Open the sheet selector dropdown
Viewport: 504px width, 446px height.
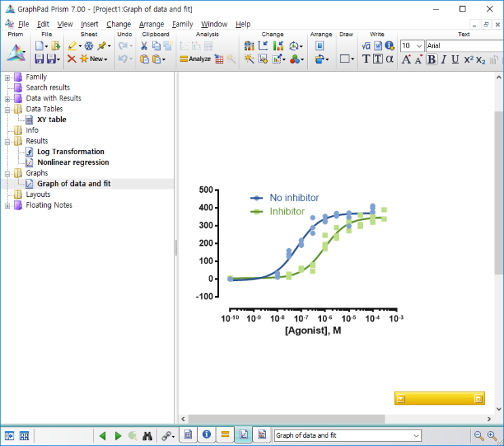click(x=416, y=436)
